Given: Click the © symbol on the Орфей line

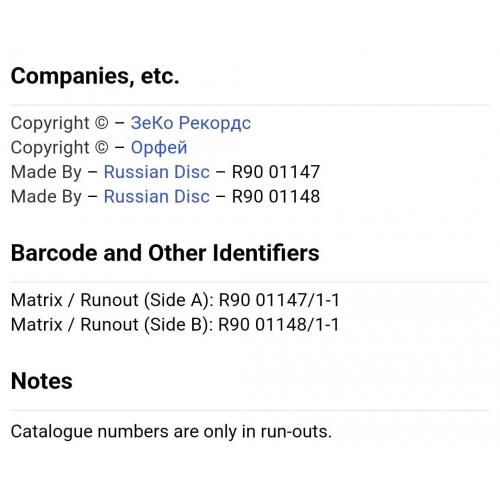Looking at the screenshot, I should click(x=102, y=147).
